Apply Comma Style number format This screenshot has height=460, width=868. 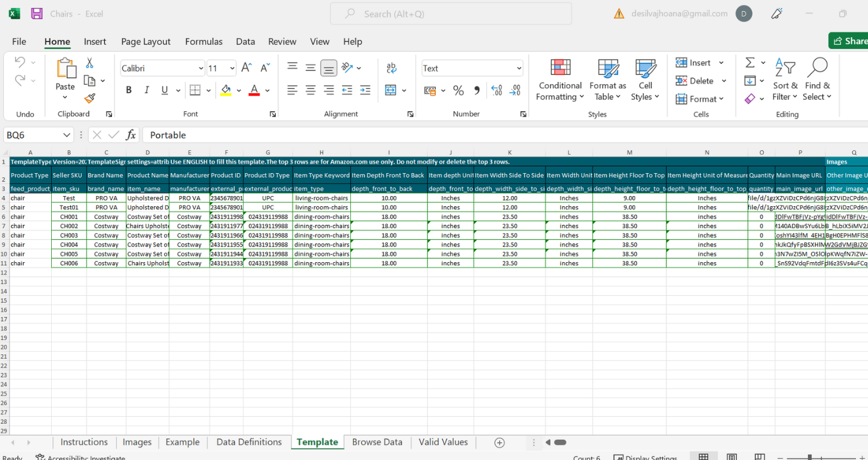coord(477,90)
